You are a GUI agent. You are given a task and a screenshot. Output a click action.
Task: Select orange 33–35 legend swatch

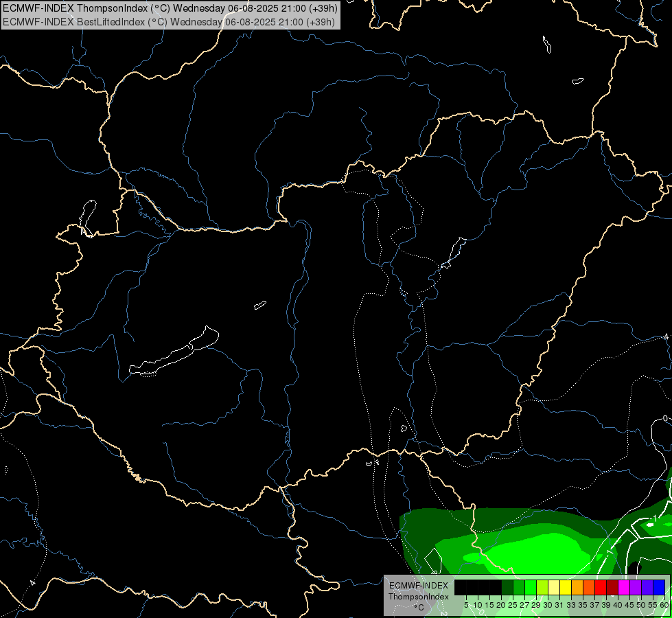click(577, 587)
